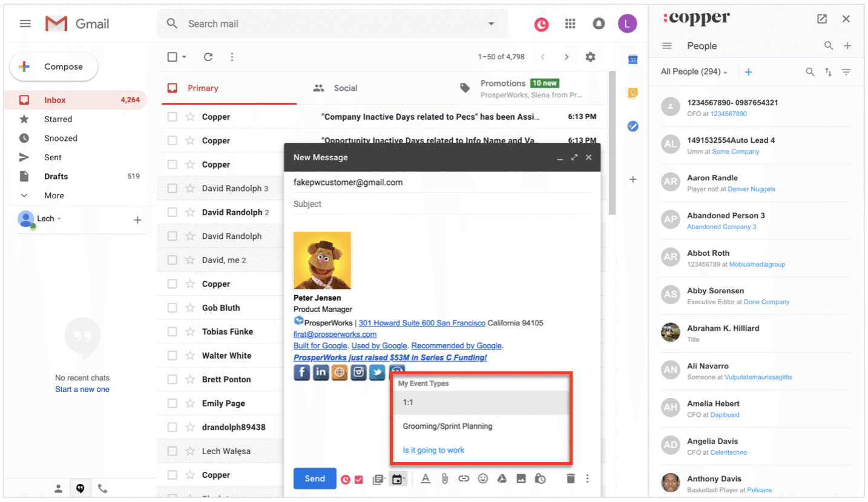868x502 pixels.
Task: Click the Compose button
Action: 53,67
